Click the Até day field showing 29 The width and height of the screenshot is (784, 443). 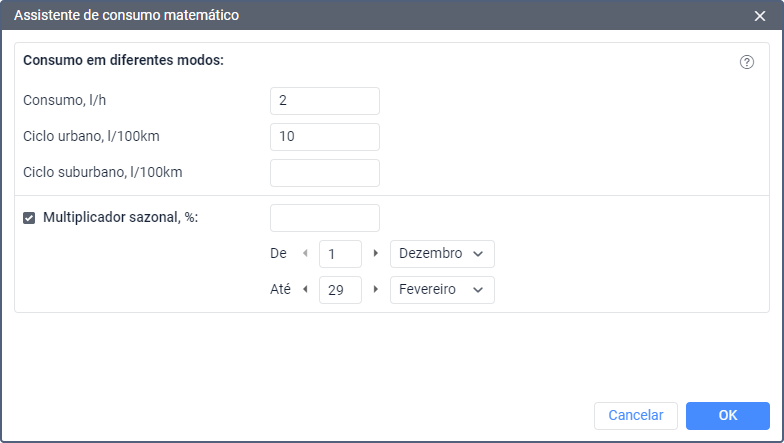(340, 290)
